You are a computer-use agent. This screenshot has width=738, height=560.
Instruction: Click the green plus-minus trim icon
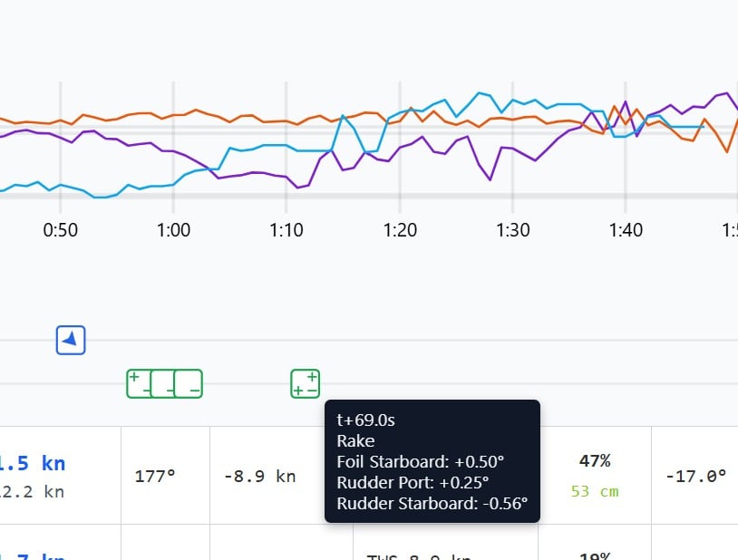(305, 382)
